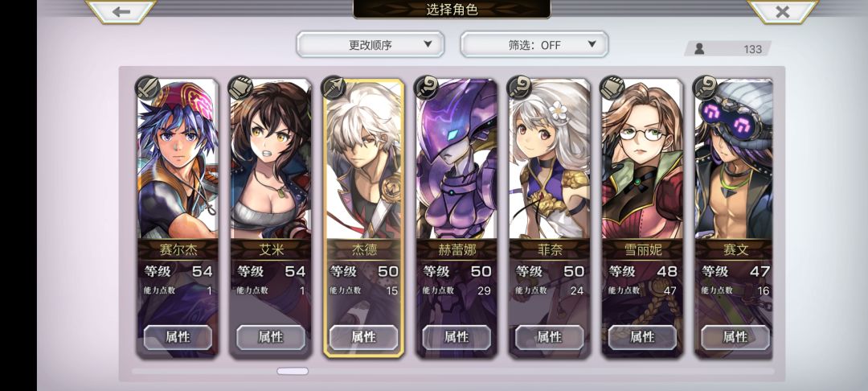Open 属性 for 赫蕾娜
Screen dimensions: 868x391
click(x=457, y=337)
